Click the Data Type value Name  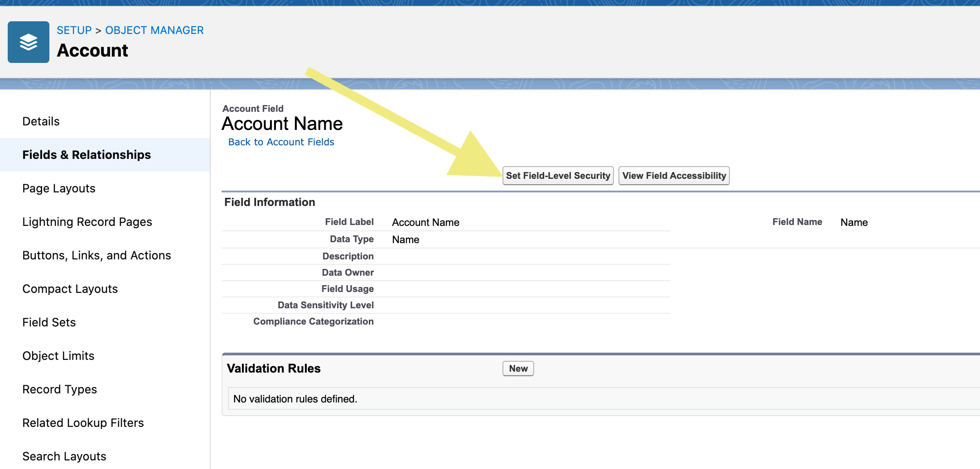coord(406,239)
